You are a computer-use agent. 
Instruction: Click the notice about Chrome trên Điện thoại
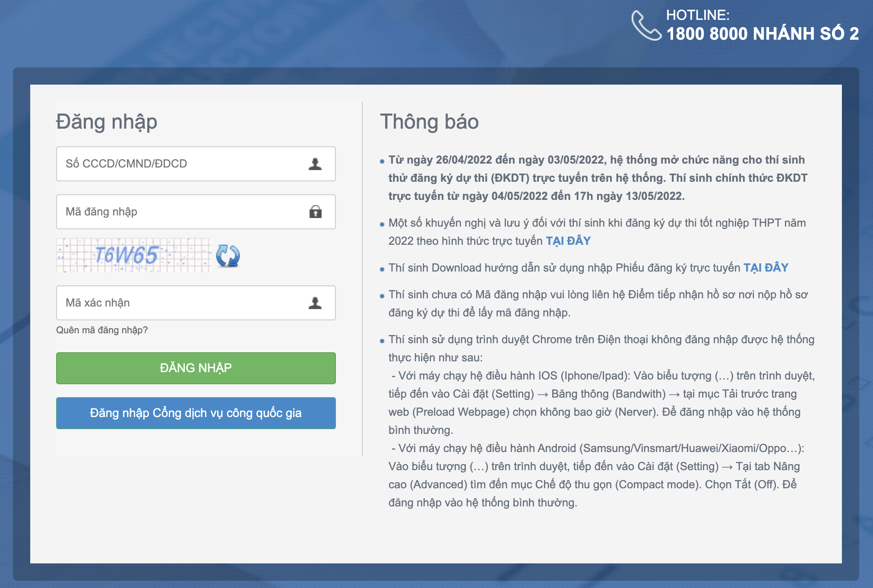pos(601,340)
